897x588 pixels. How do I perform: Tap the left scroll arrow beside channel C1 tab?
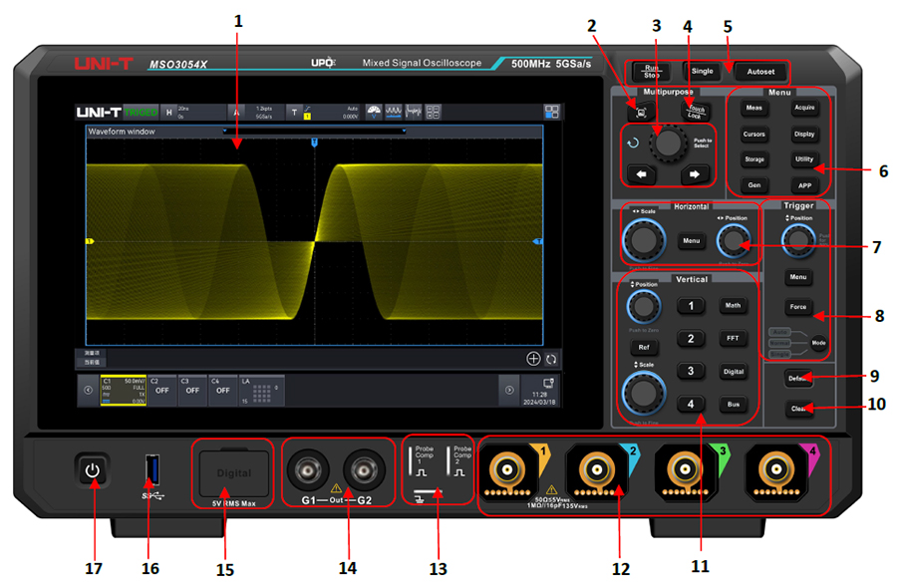pyautogui.click(x=88, y=390)
